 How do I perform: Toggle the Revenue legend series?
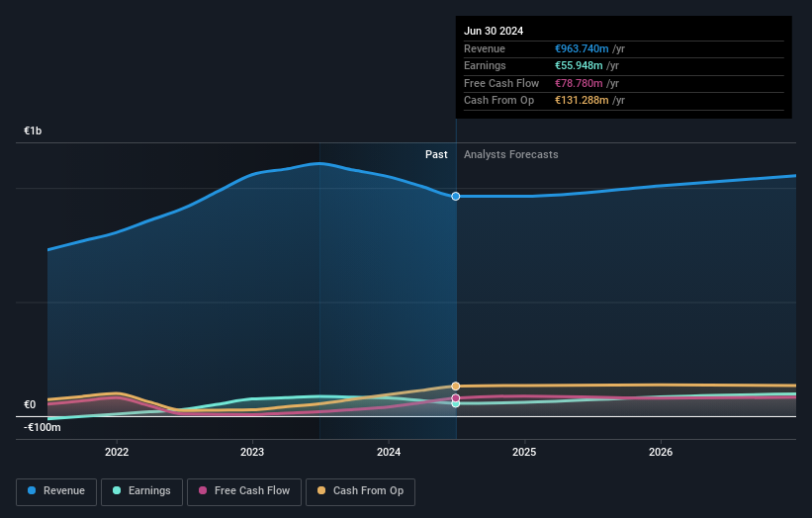pyautogui.click(x=56, y=491)
